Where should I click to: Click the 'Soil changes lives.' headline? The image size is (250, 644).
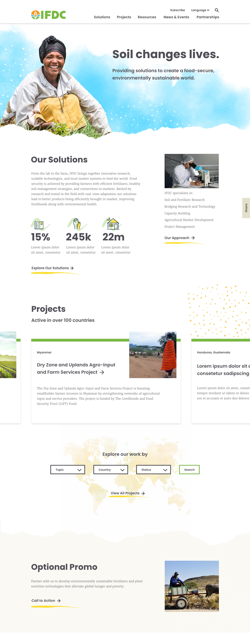click(x=166, y=54)
